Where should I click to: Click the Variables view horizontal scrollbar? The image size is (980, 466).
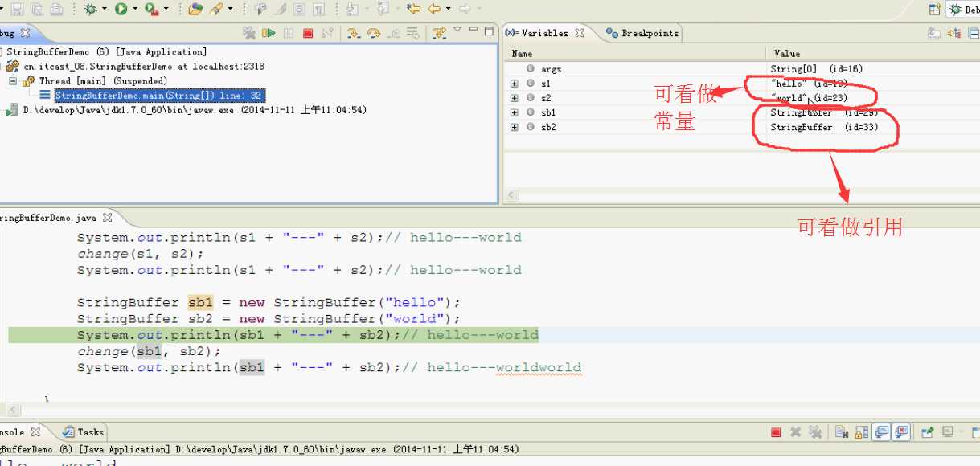coord(741,195)
